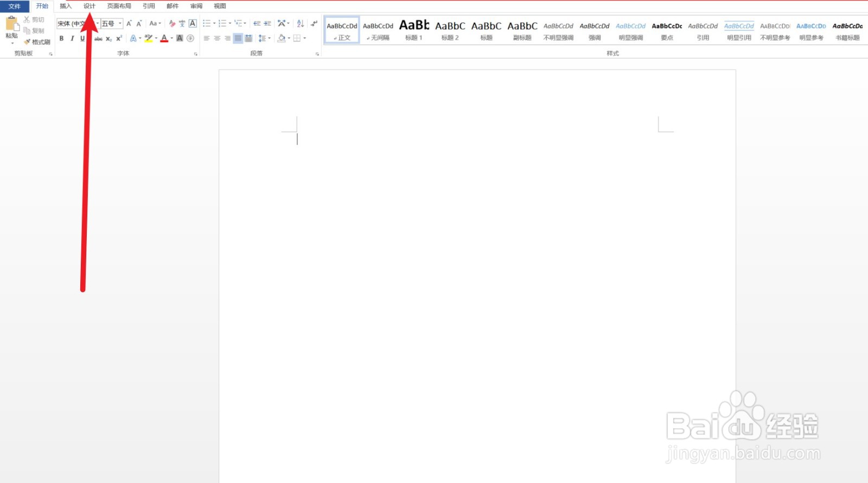Viewport: 868px width, 483px height.
Task: Activate the Format Painter (格式刷)
Action: tap(37, 42)
